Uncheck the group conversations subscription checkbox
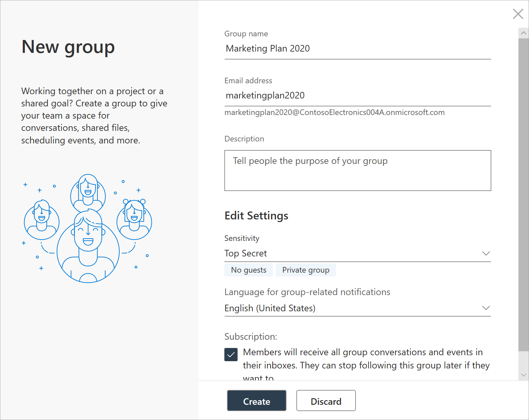The width and height of the screenshot is (529, 420). click(x=231, y=355)
